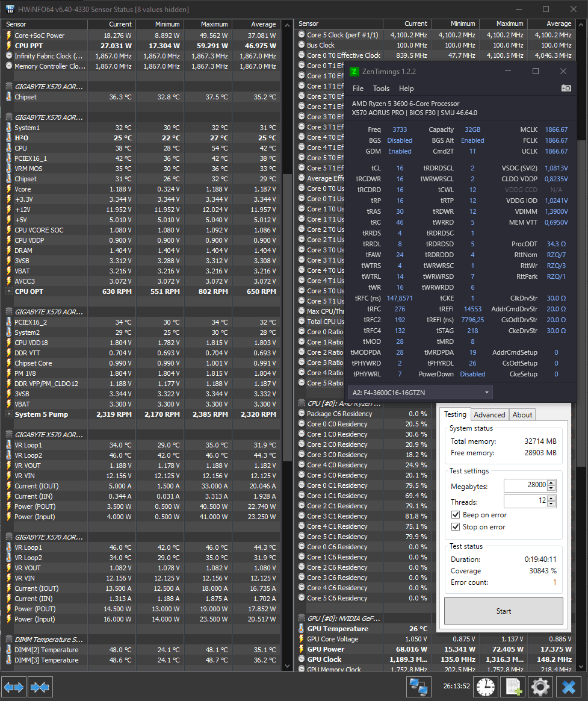Click the tRFC (ns) value 147,8571
This screenshot has width=588, height=701.
pyautogui.click(x=400, y=298)
